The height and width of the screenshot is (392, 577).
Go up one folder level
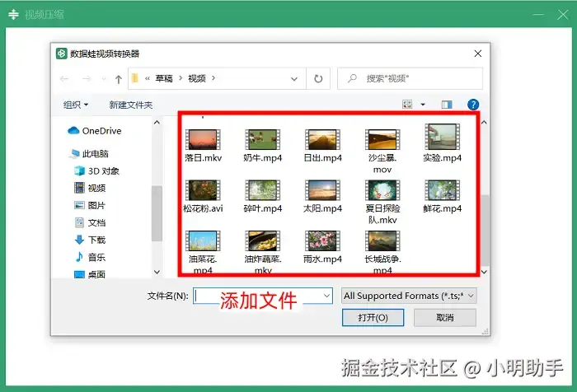click(x=118, y=79)
